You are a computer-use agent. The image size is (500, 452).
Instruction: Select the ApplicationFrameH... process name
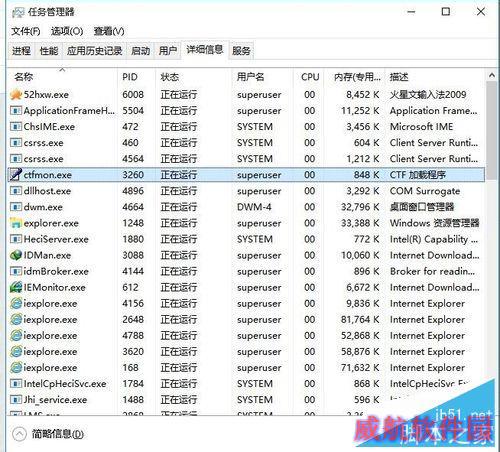[69, 111]
